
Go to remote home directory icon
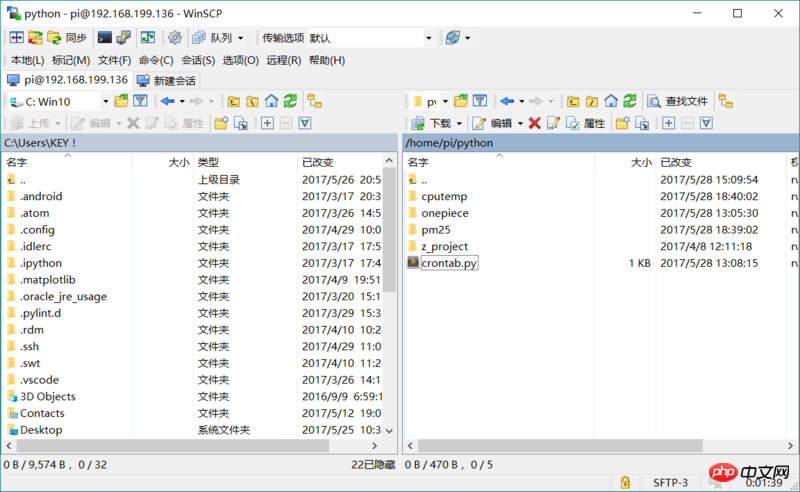pyautogui.click(x=611, y=101)
